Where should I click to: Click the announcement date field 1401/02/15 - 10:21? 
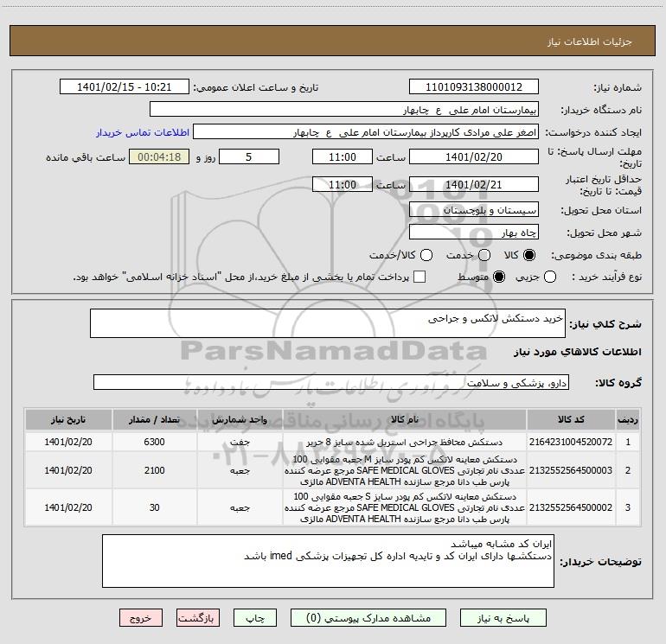coord(125,86)
